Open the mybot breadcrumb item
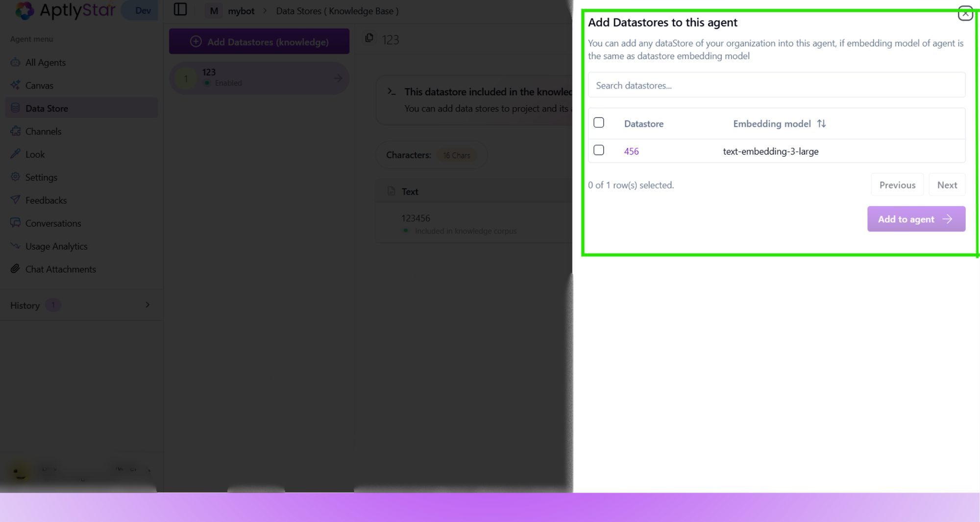The height and width of the screenshot is (522, 980). tap(241, 11)
